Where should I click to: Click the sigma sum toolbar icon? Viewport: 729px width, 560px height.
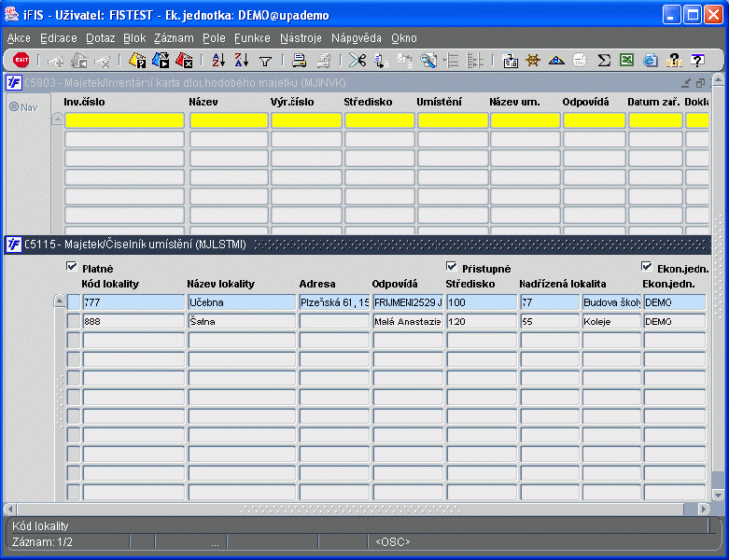point(604,61)
